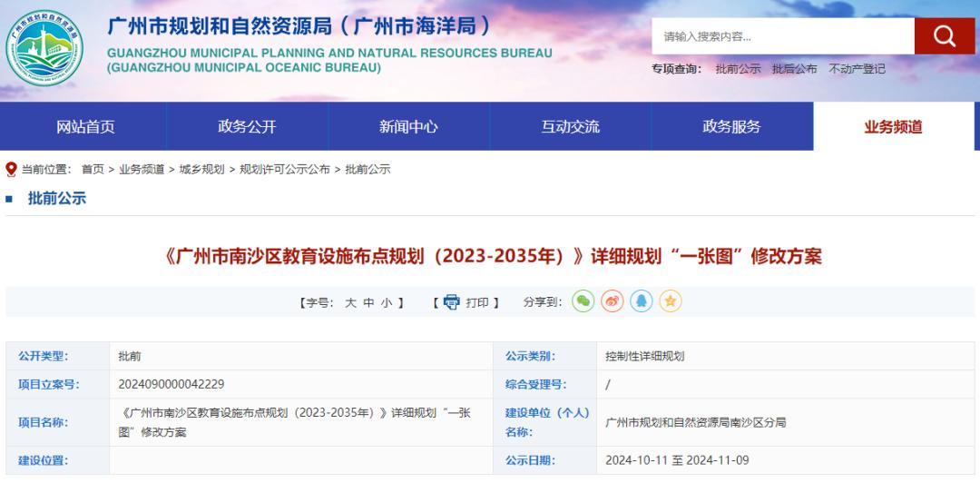This screenshot has width=980, height=483.
Task: Click the red location pin icon
Action: [x=11, y=169]
